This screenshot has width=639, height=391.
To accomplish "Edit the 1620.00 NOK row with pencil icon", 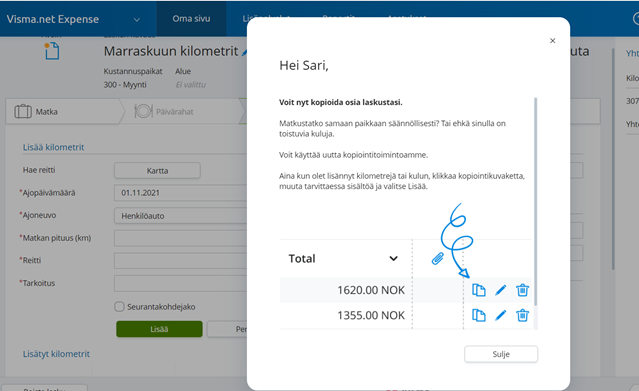I will [500, 290].
